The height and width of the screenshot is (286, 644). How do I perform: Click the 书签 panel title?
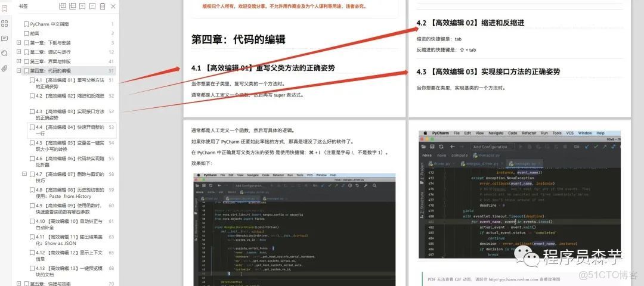coord(23,6)
